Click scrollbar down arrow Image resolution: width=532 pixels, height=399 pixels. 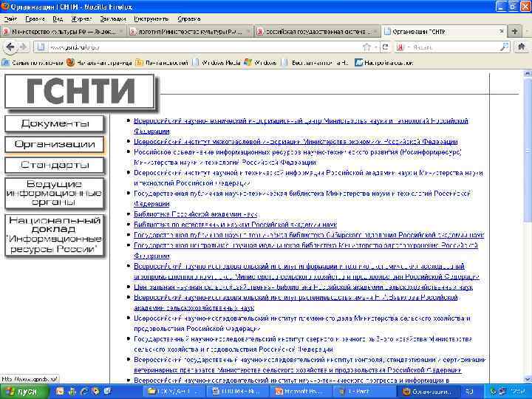pyautogui.click(x=528, y=379)
